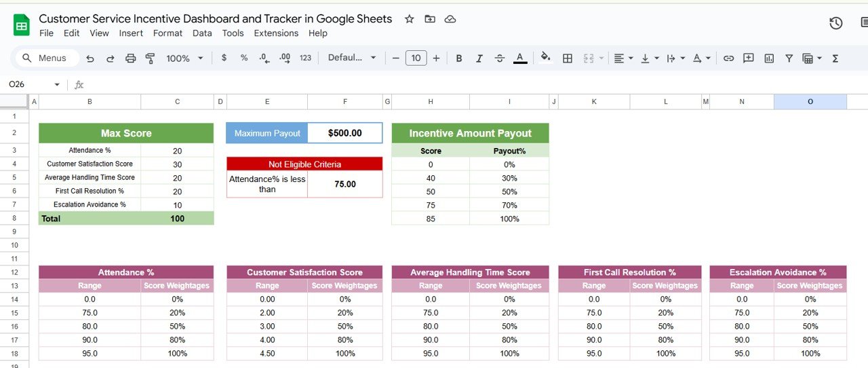Toggle strikethrough formatting

500,58
